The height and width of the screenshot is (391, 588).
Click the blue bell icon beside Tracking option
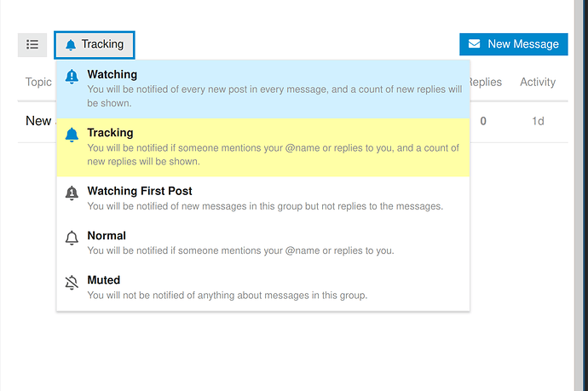72,135
